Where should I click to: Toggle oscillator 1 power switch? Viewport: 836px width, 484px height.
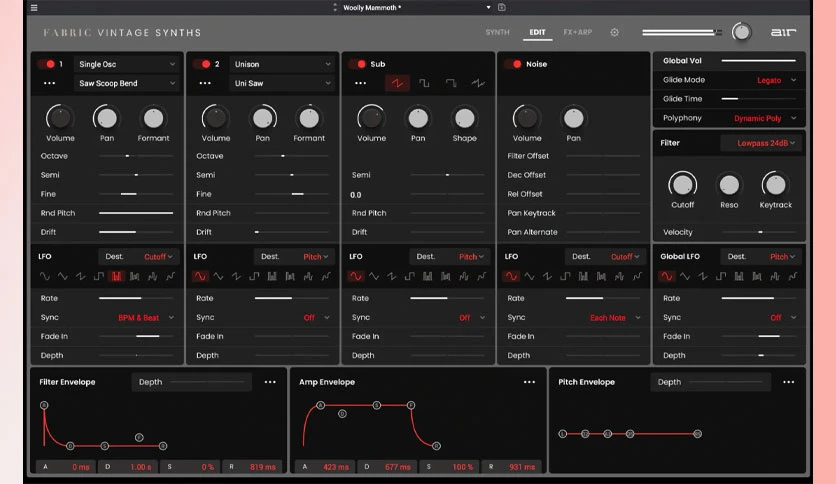47,64
